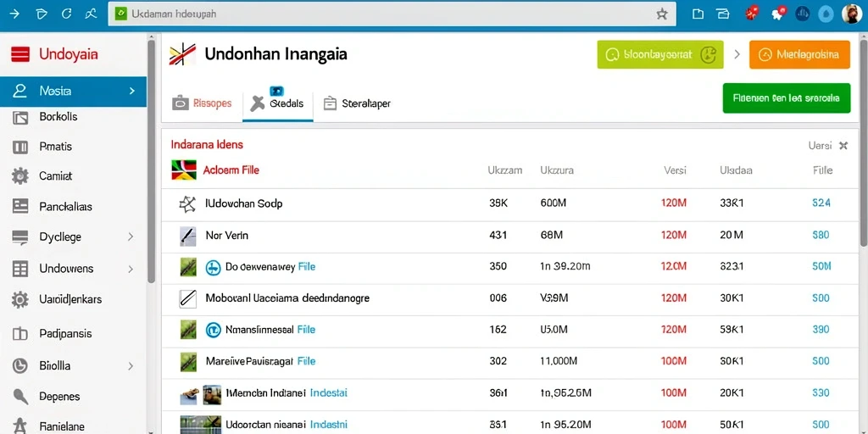Open the Borkolls sidebar icon
The width and height of the screenshot is (868, 434).
[20, 117]
